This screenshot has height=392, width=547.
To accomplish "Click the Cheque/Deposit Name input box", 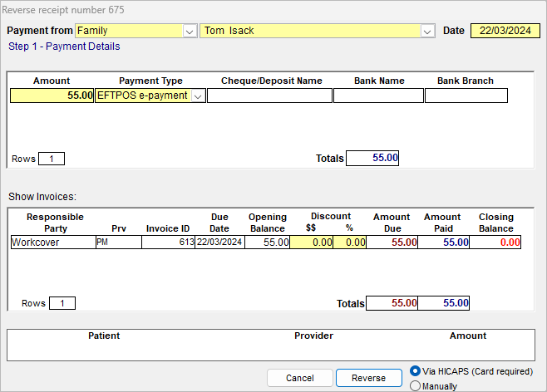I will click(269, 96).
